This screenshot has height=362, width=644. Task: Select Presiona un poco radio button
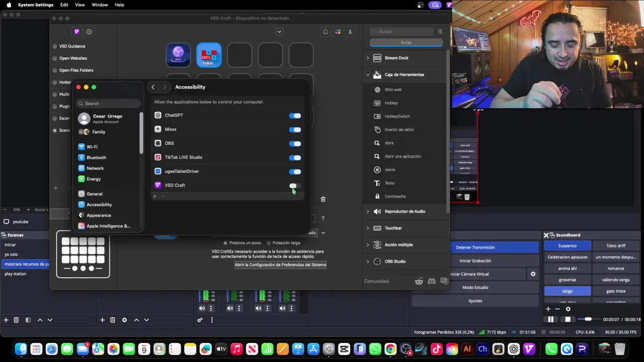point(225,243)
